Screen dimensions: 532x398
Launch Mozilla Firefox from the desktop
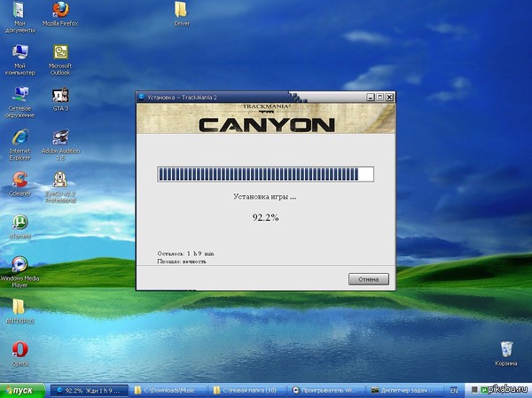pos(60,14)
